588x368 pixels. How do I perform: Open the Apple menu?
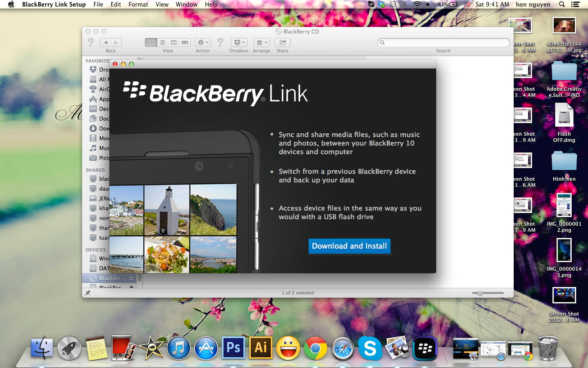tap(11, 4)
